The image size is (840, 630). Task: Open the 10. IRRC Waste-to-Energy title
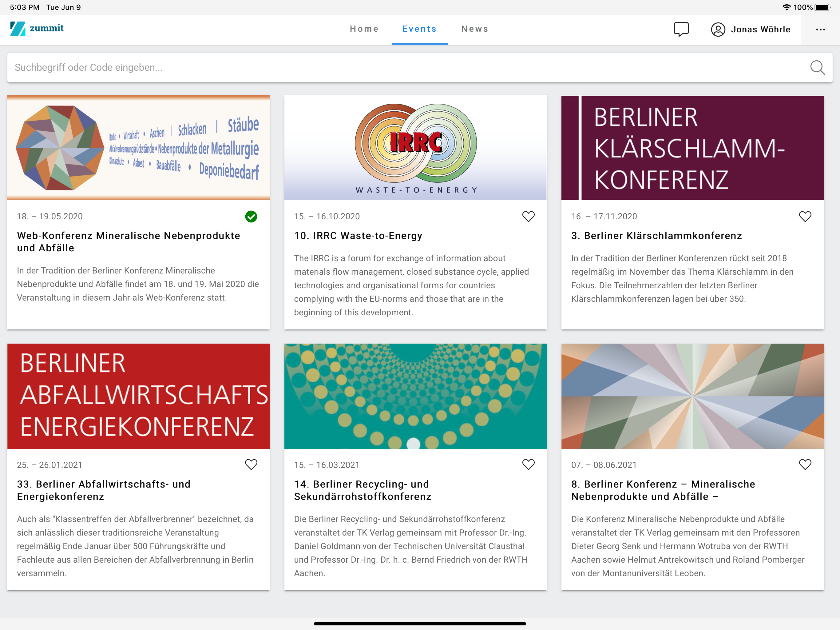358,236
